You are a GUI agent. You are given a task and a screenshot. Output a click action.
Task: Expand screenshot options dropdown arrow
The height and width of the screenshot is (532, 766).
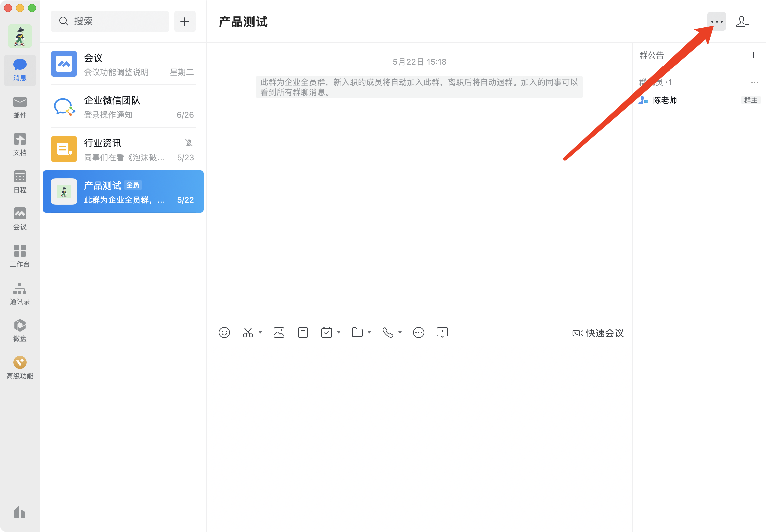click(x=260, y=333)
